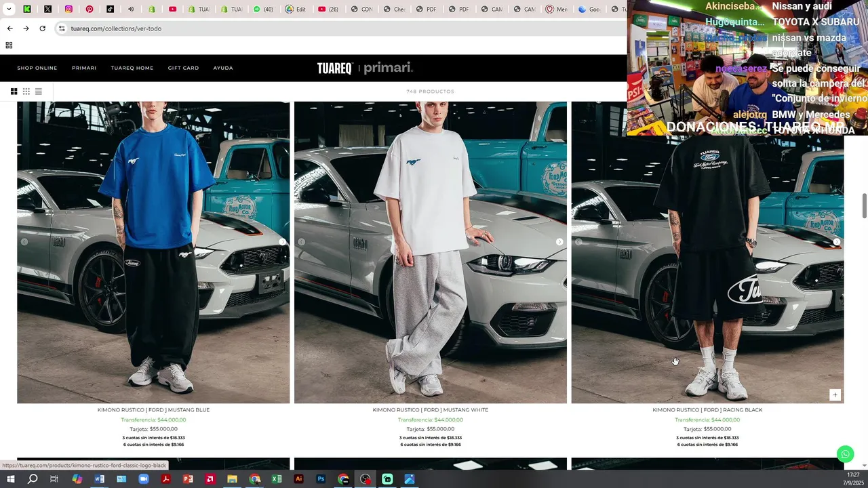This screenshot has width=868, height=488.
Task: Click 6 cuotas sin interés under Racing Black
Action: (x=707, y=445)
